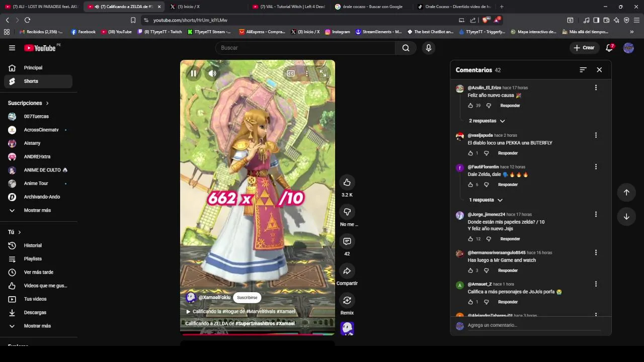The width and height of the screenshot is (644, 362).
Task: Like Azulin_El_Erizo's comment
Action: [470, 106]
